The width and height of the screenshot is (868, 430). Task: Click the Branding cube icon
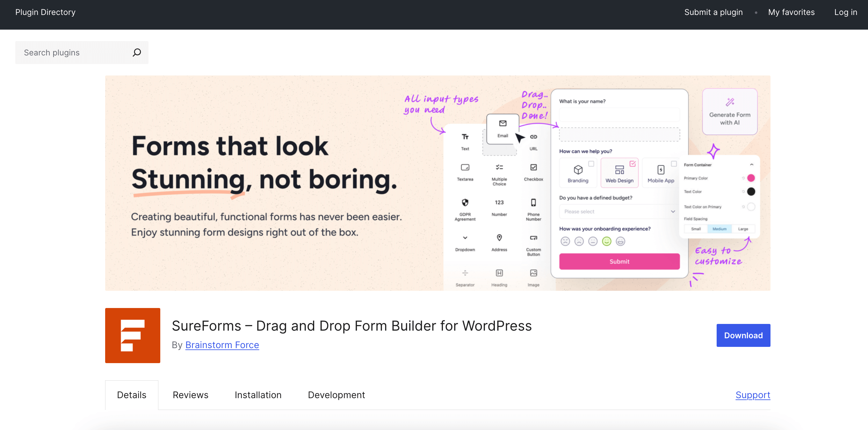[578, 170]
